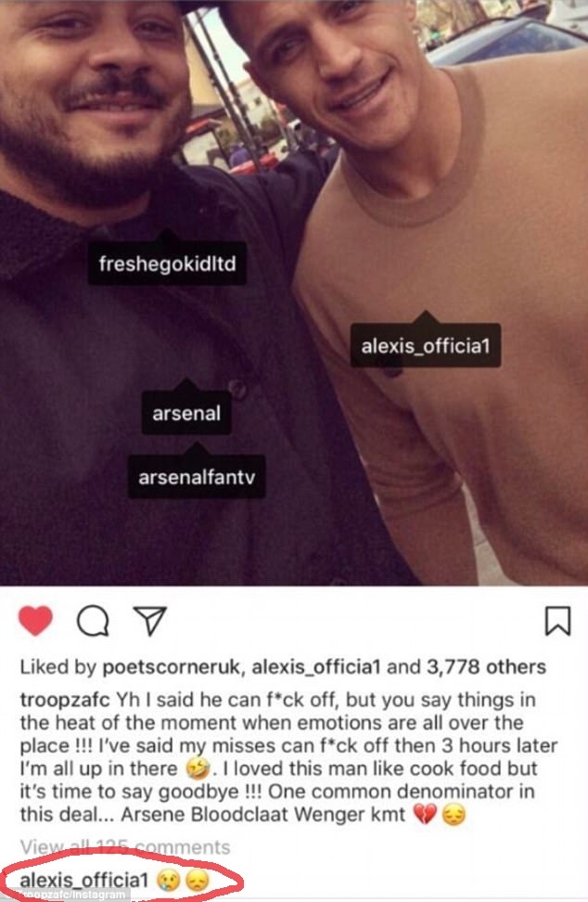
Task: Tap the sad face emoji in the comment
Action: [197, 880]
